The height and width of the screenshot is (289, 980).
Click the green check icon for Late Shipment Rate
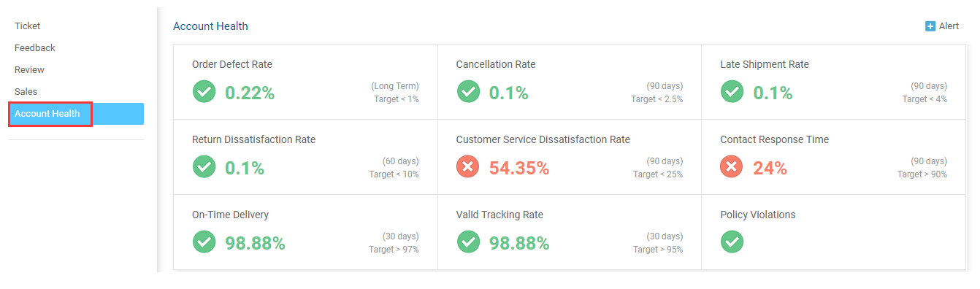[732, 92]
